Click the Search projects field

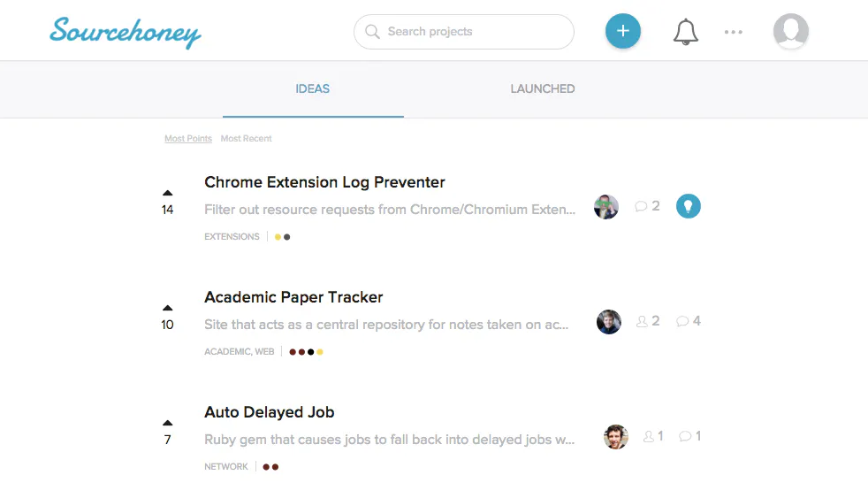pos(464,32)
